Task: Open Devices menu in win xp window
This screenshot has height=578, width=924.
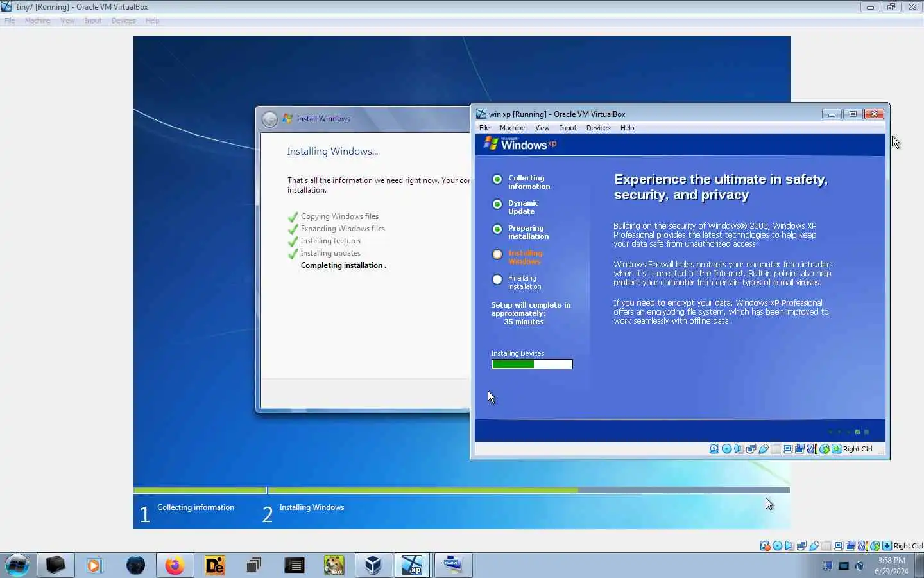Action: click(x=598, y=128)
